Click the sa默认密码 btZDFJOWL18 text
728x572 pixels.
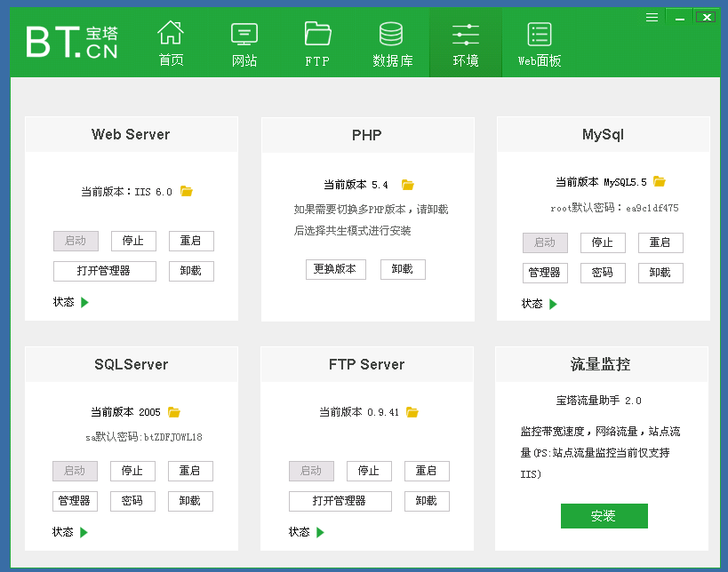[x=144, y=437]
